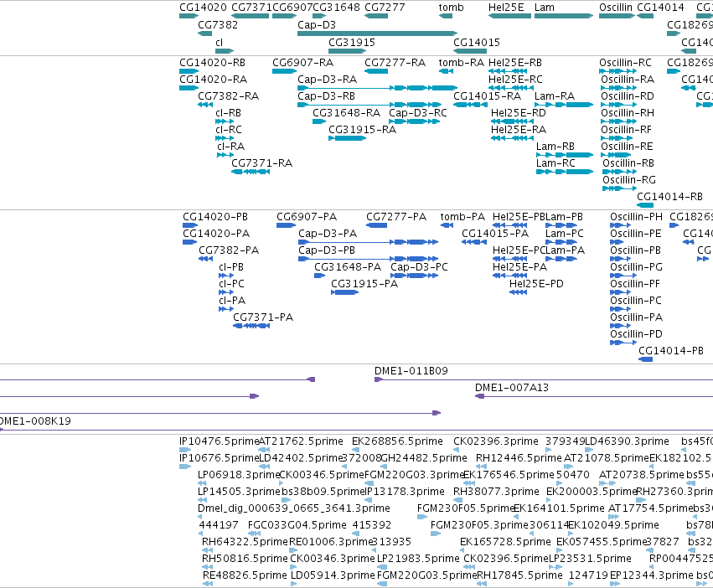Select the Lam gene label in top track
This screenshot has width=713, height=588.
(545, 8)
